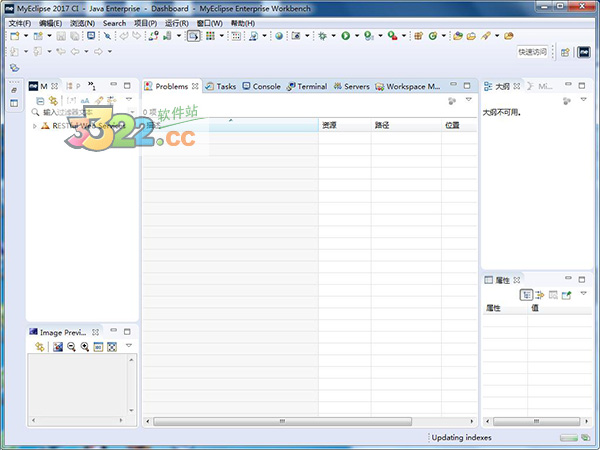Open the view menu dropdown in 属性 panel
Screen dimensions: 600x450
click(582, 295)
